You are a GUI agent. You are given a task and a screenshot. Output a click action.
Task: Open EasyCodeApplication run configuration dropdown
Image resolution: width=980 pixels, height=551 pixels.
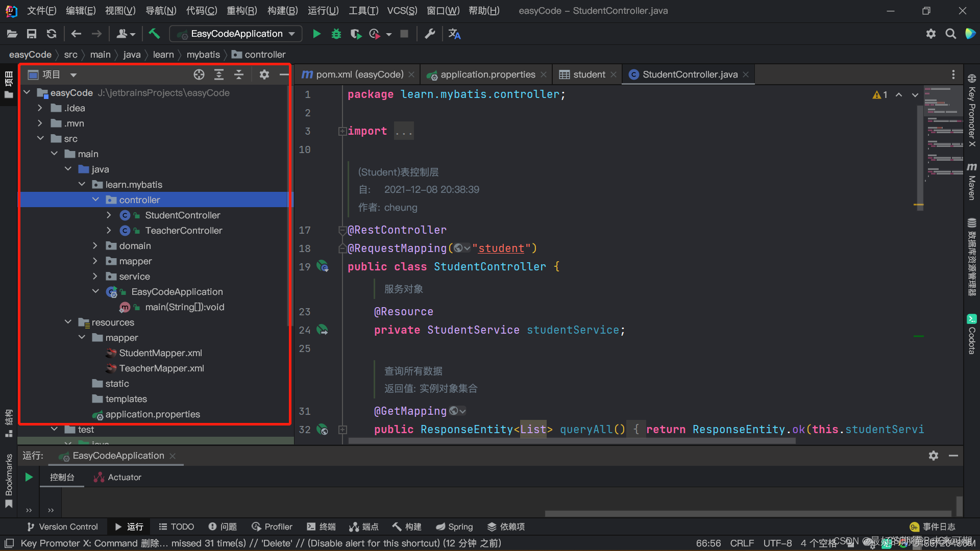236,34
